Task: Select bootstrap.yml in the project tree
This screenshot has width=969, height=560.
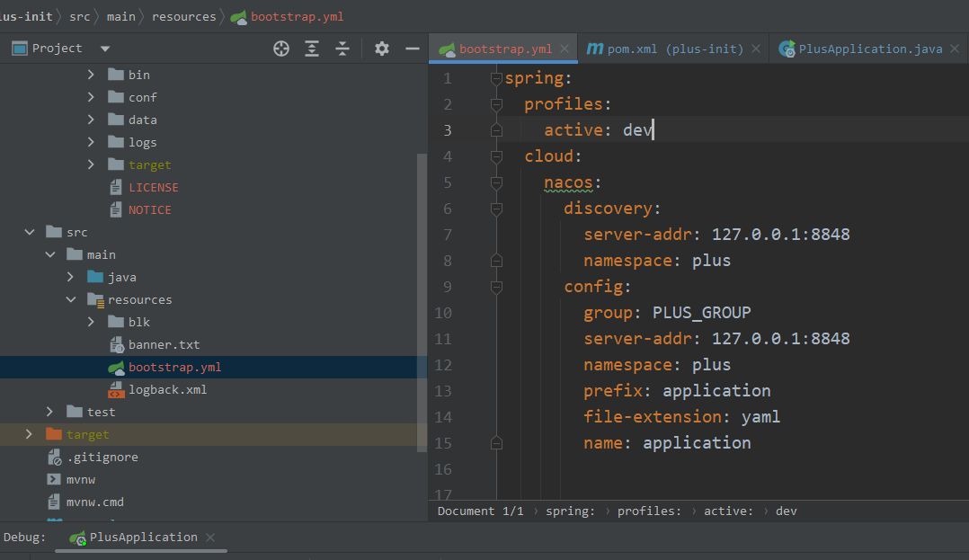Action: (x=175, y=367)
